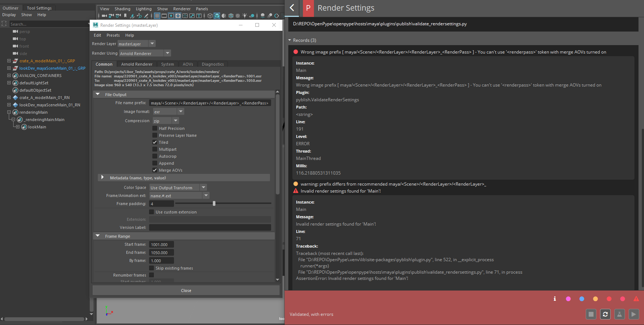Click the Image Plane icon in viewport toolbar

tap(132, 16)
